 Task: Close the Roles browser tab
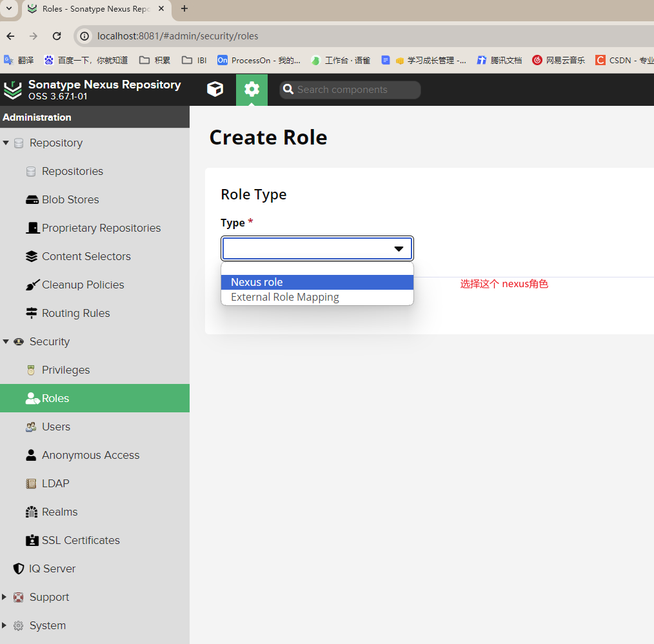click(x=161, y=8)
